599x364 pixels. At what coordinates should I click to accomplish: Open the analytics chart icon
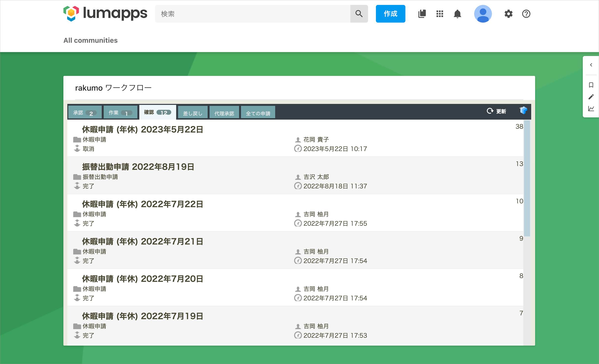(x=591, y=109)
